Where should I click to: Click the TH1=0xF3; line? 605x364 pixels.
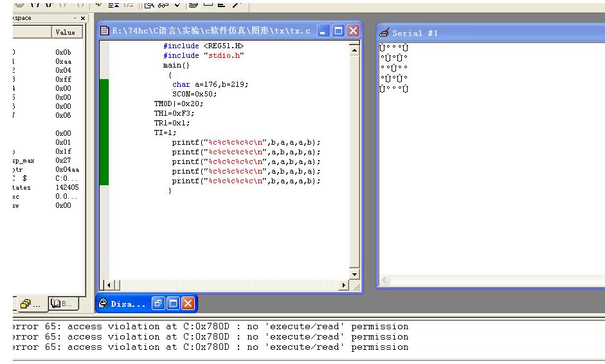tap(174, 113)
